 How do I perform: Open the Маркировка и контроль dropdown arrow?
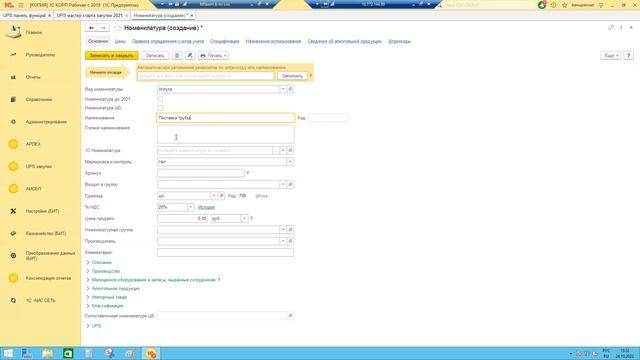(x=290, y=162)
